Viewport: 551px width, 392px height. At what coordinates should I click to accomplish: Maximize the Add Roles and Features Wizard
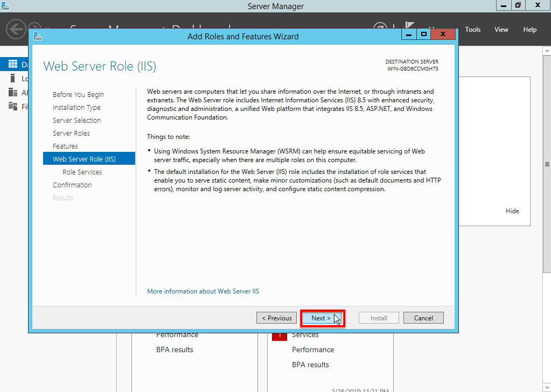(424, 34)
